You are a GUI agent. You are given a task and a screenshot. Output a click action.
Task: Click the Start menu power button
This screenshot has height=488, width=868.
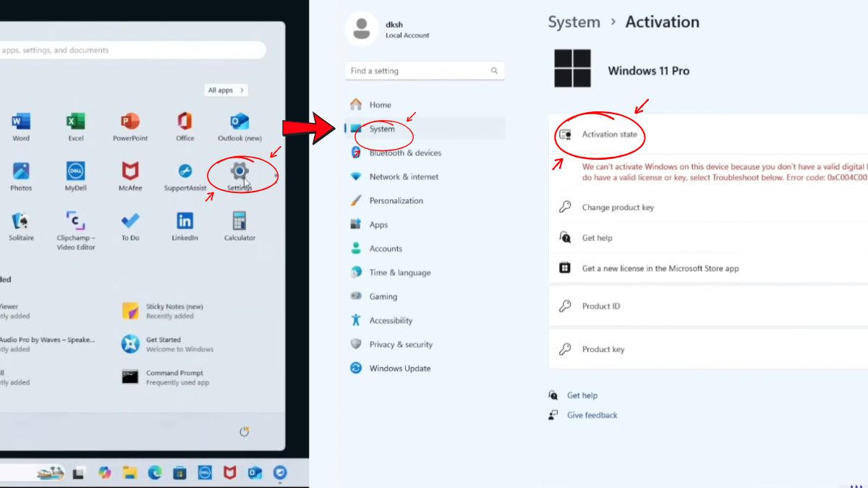coord(244,432)
